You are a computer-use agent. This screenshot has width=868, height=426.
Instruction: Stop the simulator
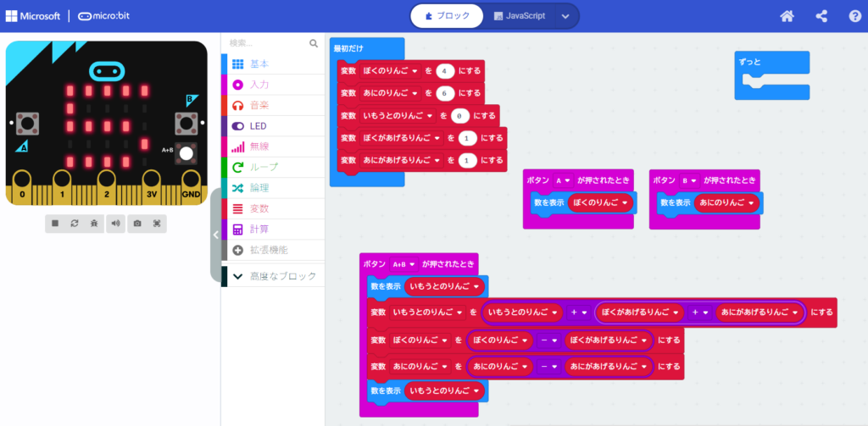(x=55, y=224)
